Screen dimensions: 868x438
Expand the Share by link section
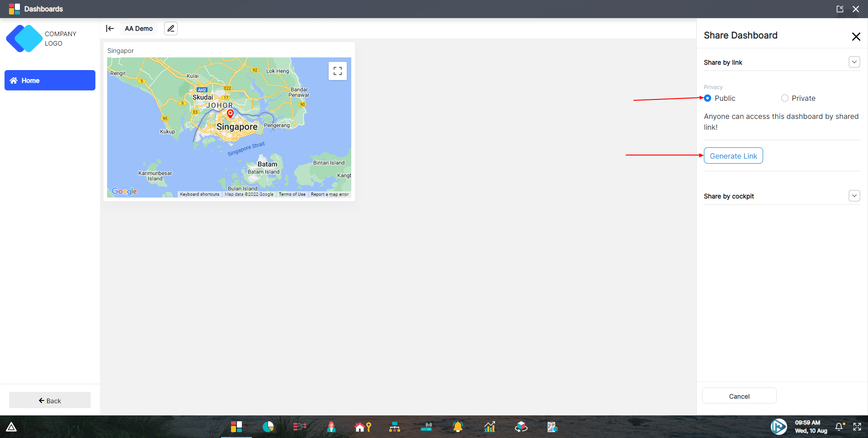pos(854,62)
